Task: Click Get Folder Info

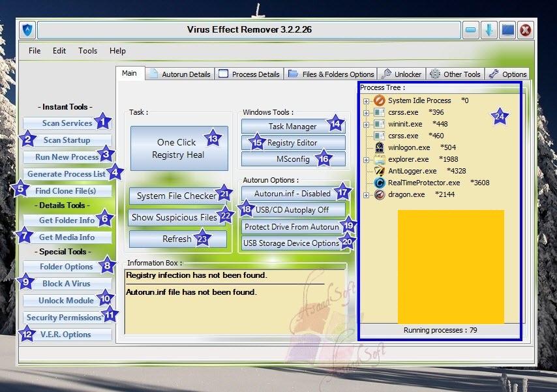Action: coord(67,220)
